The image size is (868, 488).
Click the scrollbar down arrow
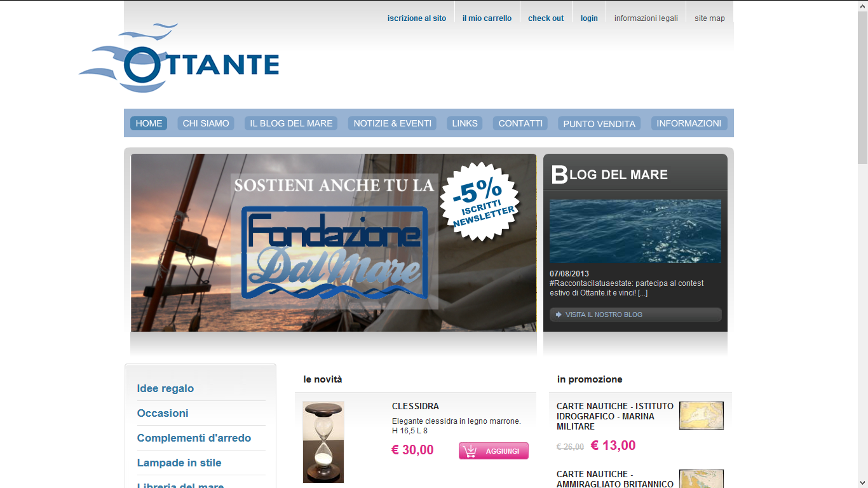(x=862, y=483)
